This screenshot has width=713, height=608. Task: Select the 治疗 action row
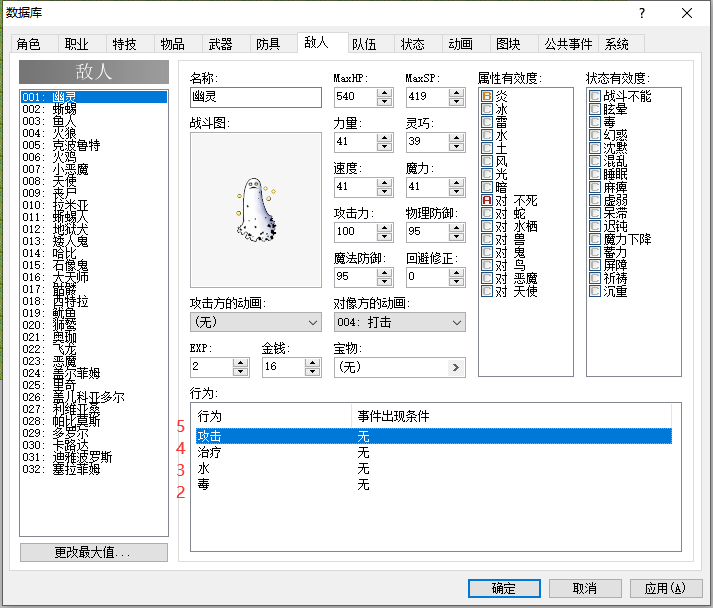point(434,452)
